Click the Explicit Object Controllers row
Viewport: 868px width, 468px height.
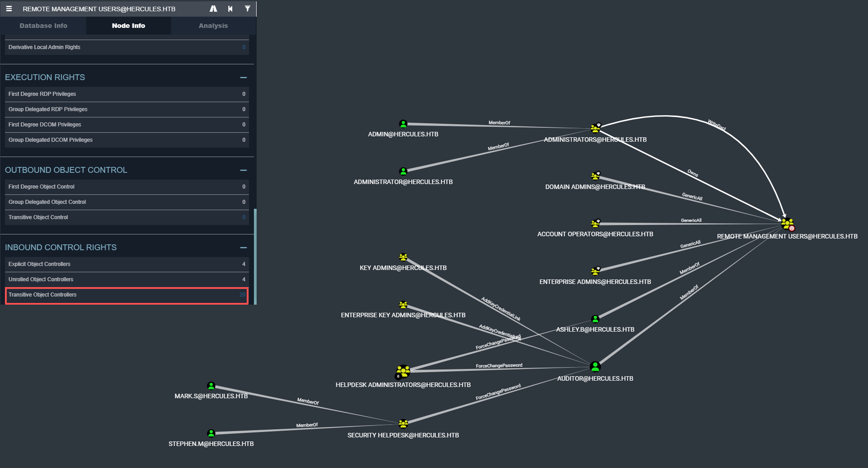(x=127, y=264)
